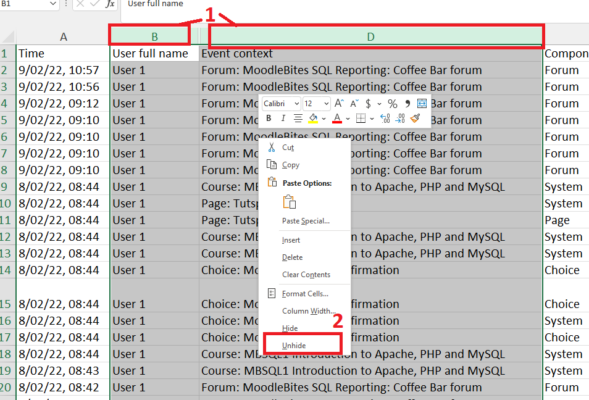This screenshot has width=589, height=400.
Task: Click the Decrease Font Size icon
Action: pos(354,103)
